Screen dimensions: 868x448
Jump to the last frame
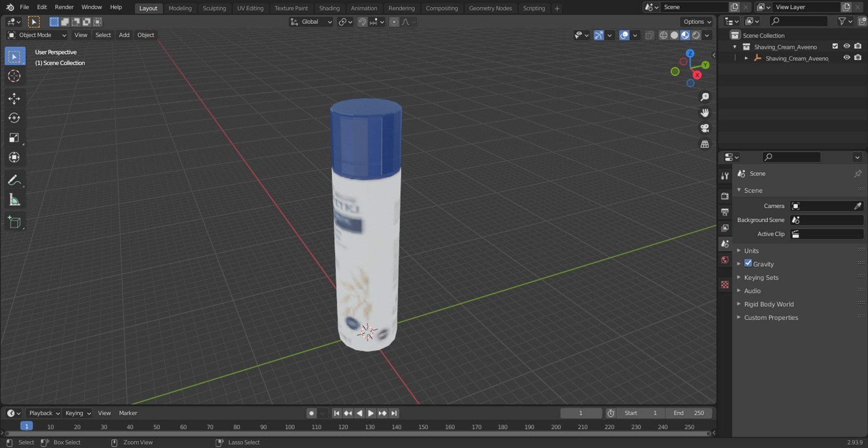(394, 413)
